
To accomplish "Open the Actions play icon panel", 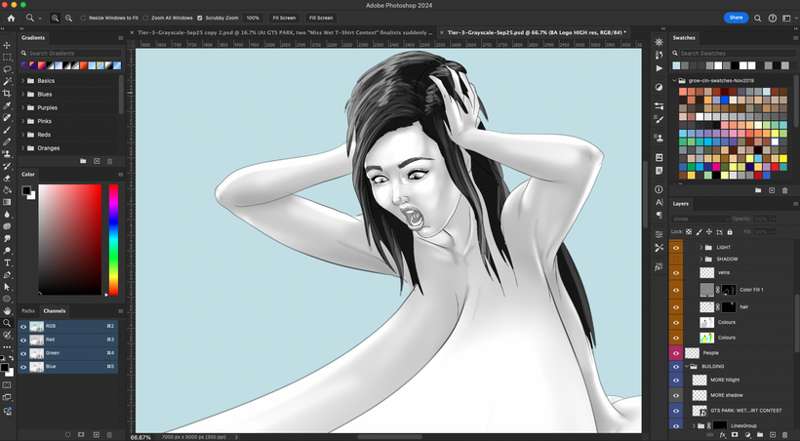I will point(659,68).
